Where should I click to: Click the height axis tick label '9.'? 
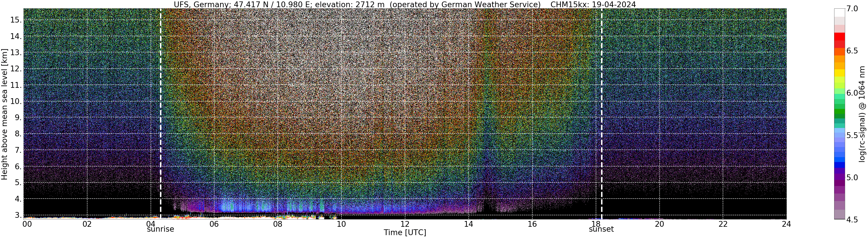click(x=18, y=118)
